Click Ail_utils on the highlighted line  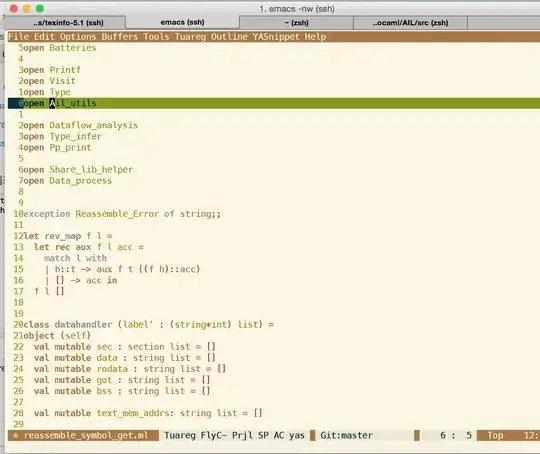click(73, 103)
